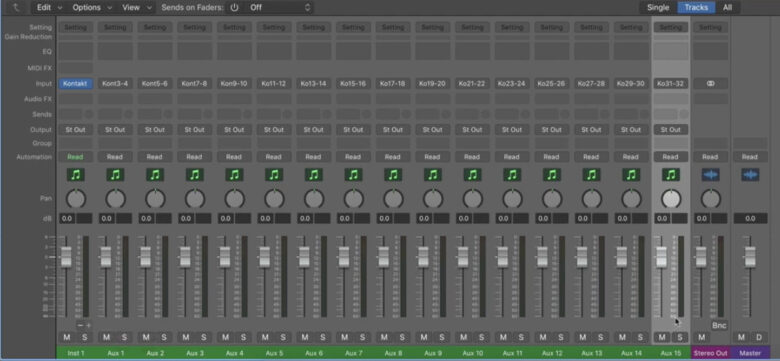Click the Setting button on Stereo Out
Image resolution: width=780 pixels, height=361 pixels.
pos(710,27)
